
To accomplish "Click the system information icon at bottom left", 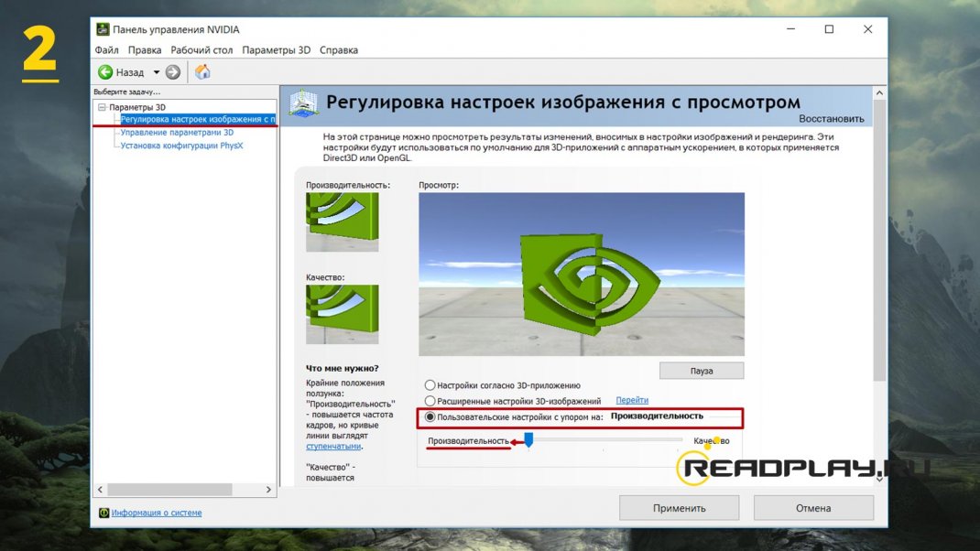I will click(x=103, y=513).
